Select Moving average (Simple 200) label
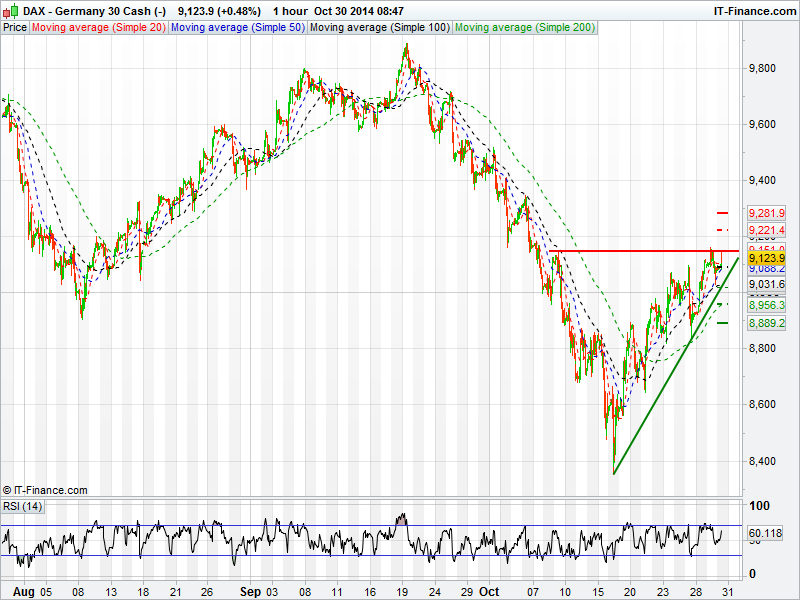The width and height of the screenshot is (800, 600). click(525, 28)
